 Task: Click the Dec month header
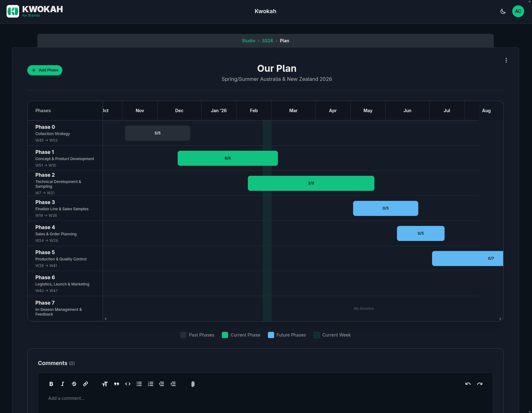tap(179, 111)
